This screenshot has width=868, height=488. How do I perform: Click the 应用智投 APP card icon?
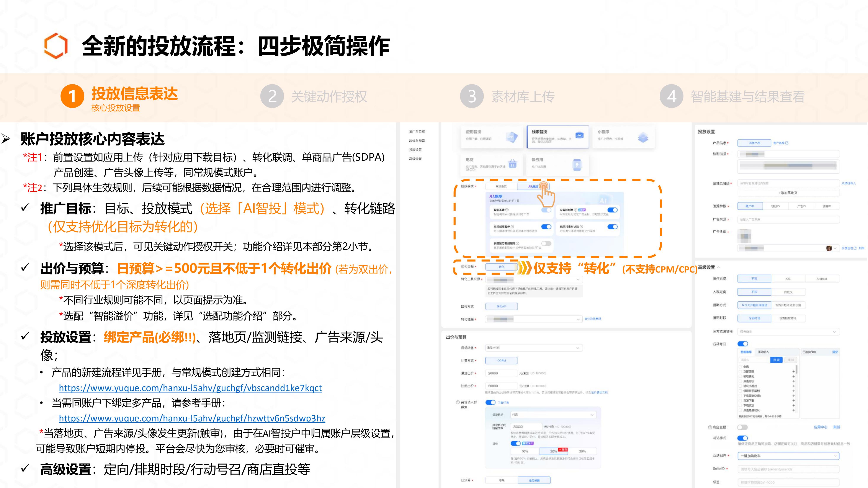(x=512, y=137)
